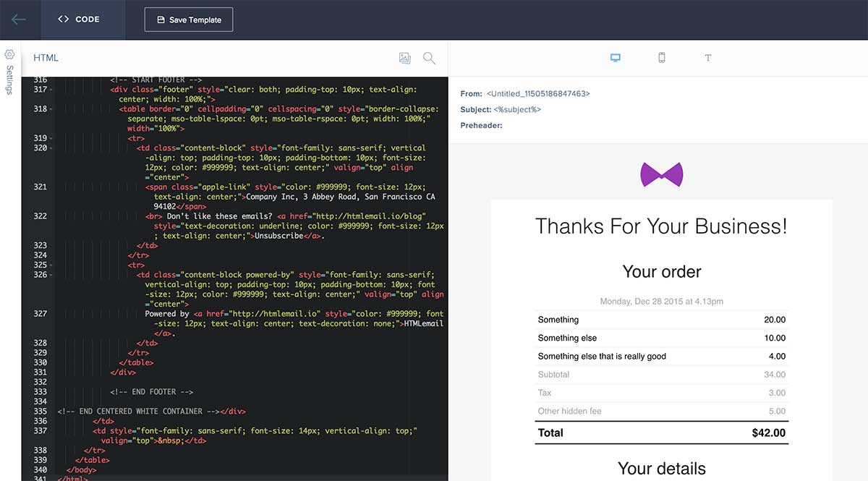Image resolution: width=868 pixels, height=481 pixels.
Task: Click the 5.00 hidden fee value
Action: point(777,411)
